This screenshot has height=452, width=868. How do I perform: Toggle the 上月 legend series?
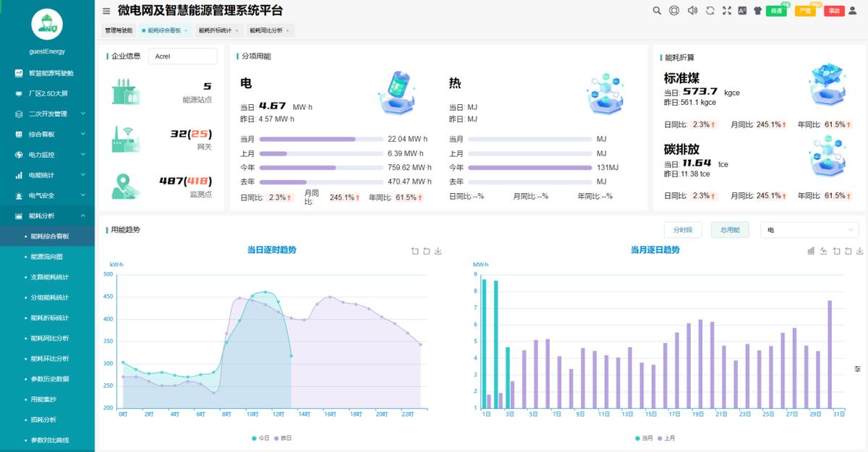pyautogui.click(x=666, y=438)
